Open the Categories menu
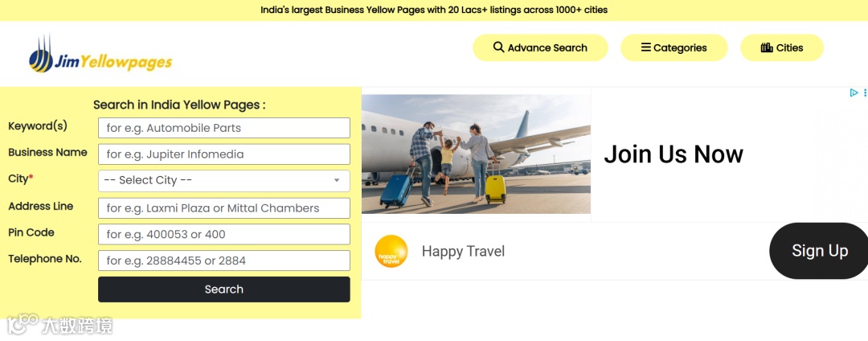Screen dimensions: 868x341 [674, 47]
